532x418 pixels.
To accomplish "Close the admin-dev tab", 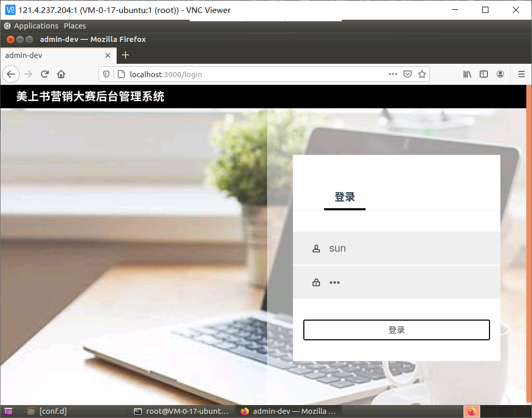I will point(107,55).
